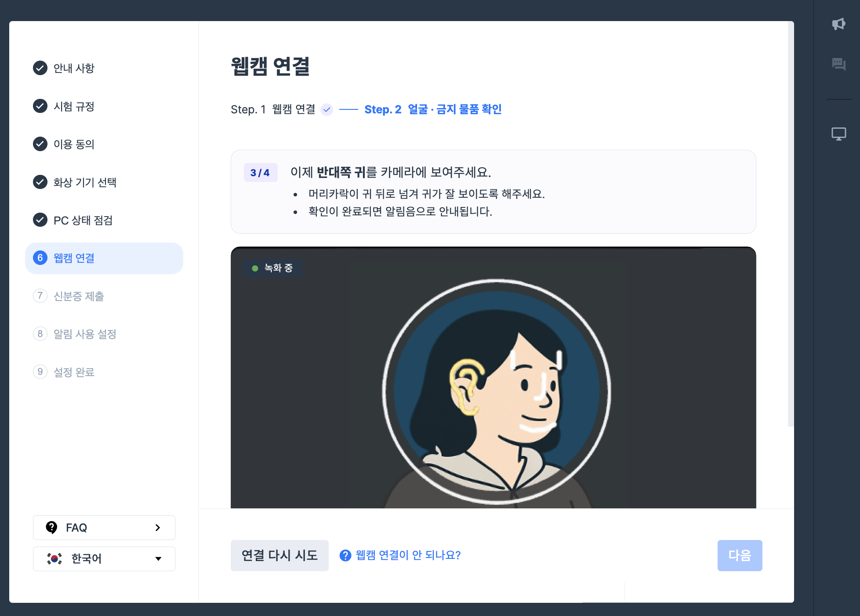This screenshot has width=860, height=616.
Task: Select the checked 시험 규정 step
Action: pos(64,106)
